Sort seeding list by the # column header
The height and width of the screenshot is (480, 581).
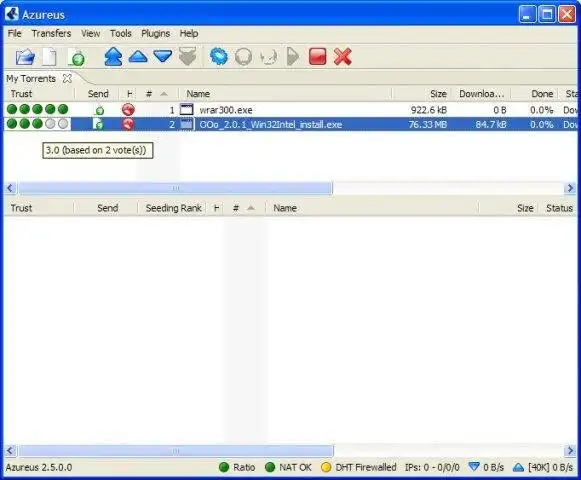(x=244, y=208)
